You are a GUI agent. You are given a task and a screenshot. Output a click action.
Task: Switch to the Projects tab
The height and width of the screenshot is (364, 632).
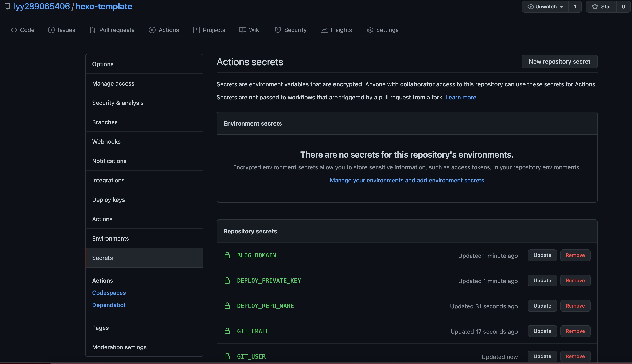pyautogui.click(x=209, y=30)
